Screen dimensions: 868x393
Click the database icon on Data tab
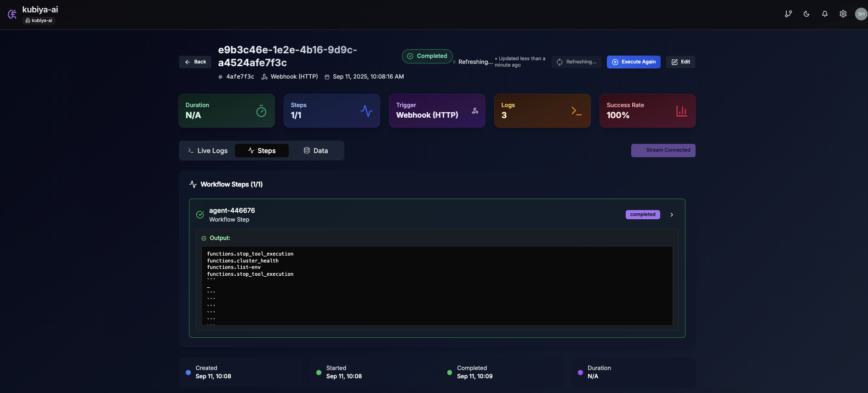[307, 151]
